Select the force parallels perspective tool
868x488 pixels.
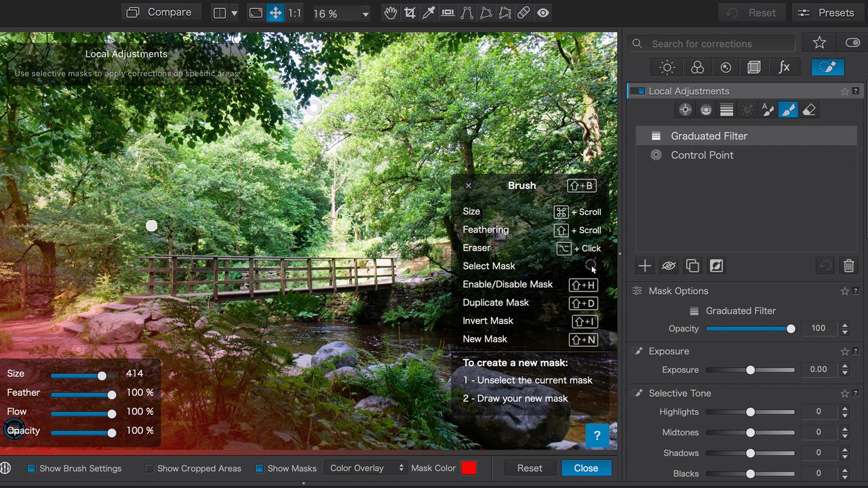pyautogui.click(x=467, y=13)
